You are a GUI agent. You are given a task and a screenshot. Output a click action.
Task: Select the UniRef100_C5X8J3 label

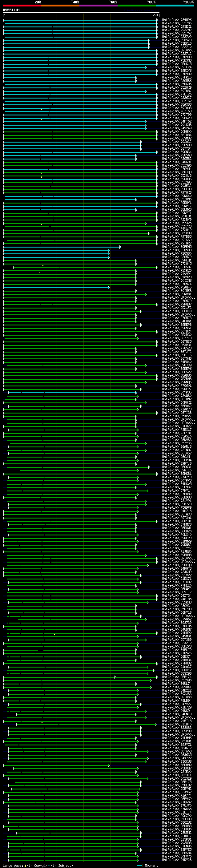(x=176, y=176)
